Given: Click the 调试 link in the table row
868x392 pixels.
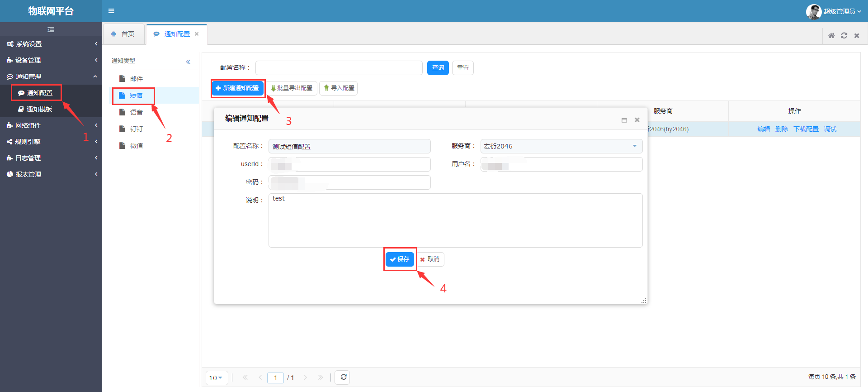Looking at the screenshot, I should (830, 129).
